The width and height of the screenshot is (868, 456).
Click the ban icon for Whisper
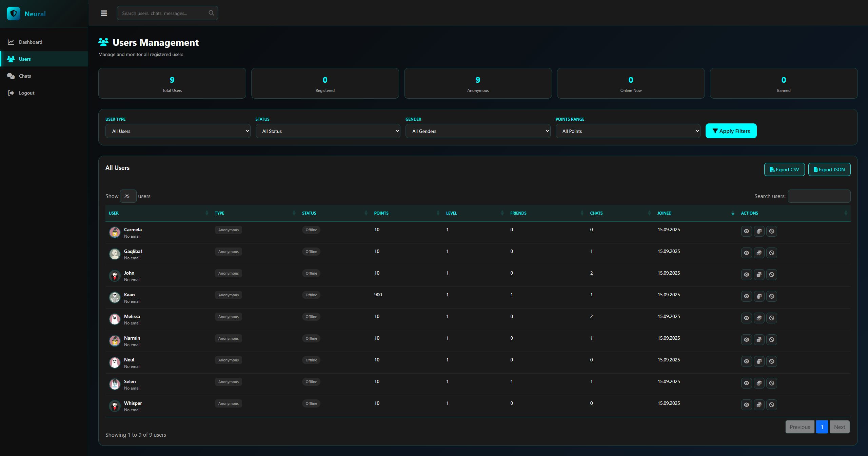point(771,405)
